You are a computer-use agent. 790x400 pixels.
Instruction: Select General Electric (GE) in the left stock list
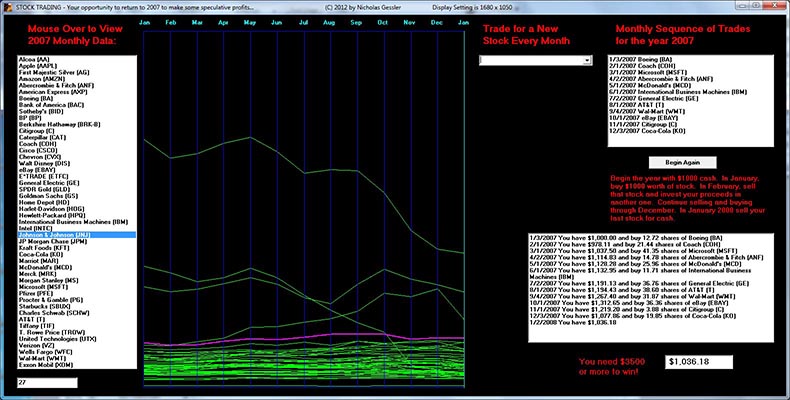point(77,183)
